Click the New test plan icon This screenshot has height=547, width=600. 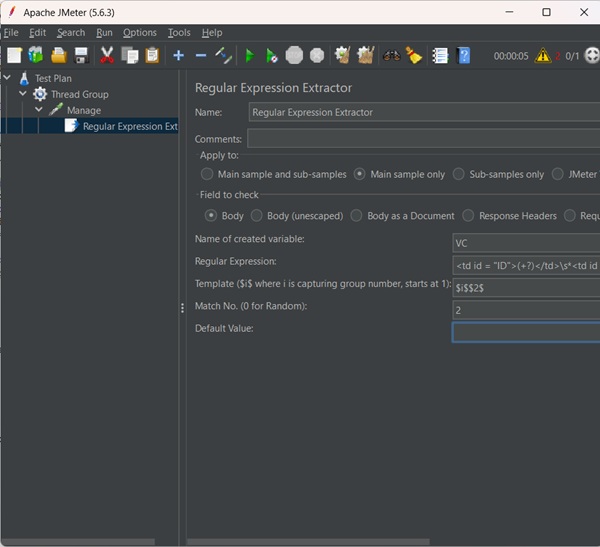[15, 56]
